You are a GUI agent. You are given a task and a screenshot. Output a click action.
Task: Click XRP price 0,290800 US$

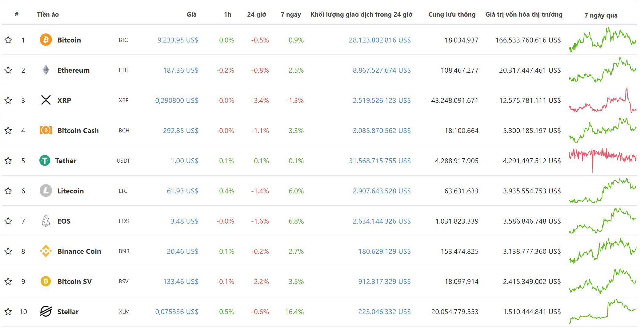[177, 100]
